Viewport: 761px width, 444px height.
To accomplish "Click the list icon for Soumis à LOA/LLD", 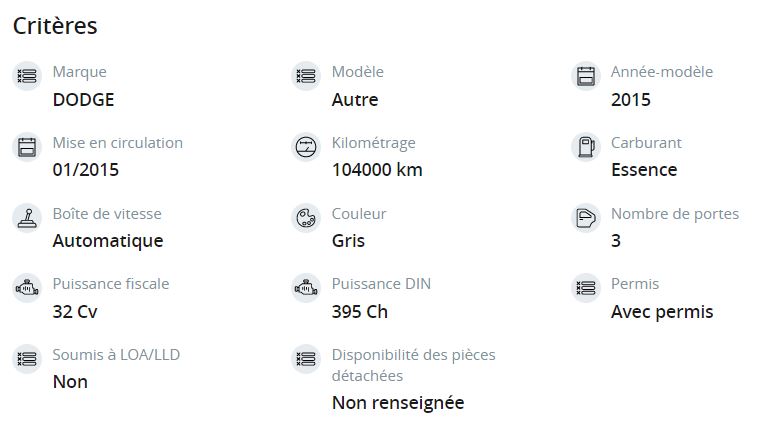I will tap(27, 359).
